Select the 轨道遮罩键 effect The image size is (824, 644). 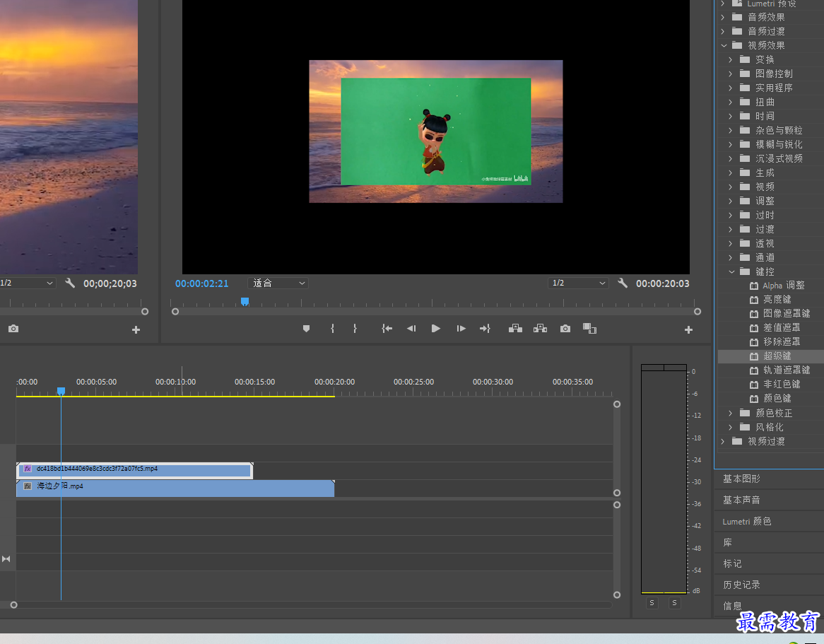click(x=786, y=370)
